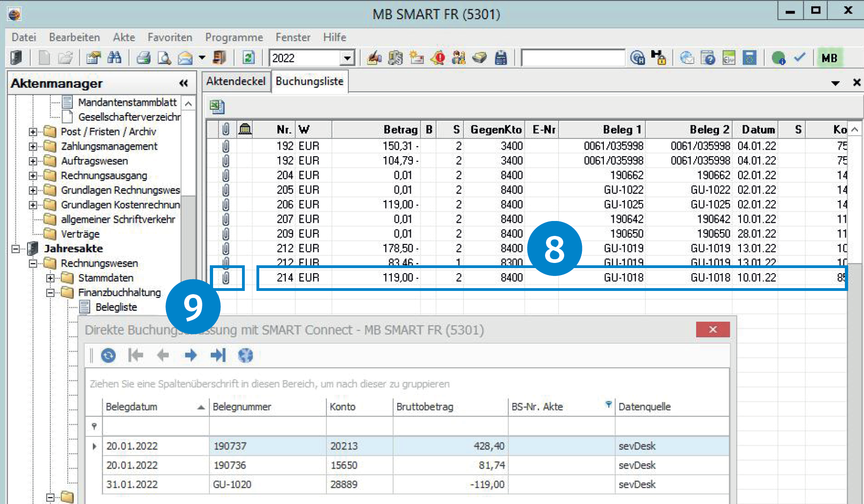Click the globe icon in SMART Connect toolbar
Screen dimensions: 864x504
tap(245, 356)
